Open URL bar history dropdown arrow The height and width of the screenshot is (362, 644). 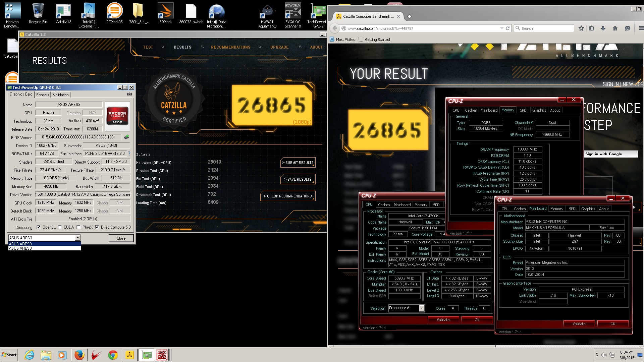tap(502, 28)
